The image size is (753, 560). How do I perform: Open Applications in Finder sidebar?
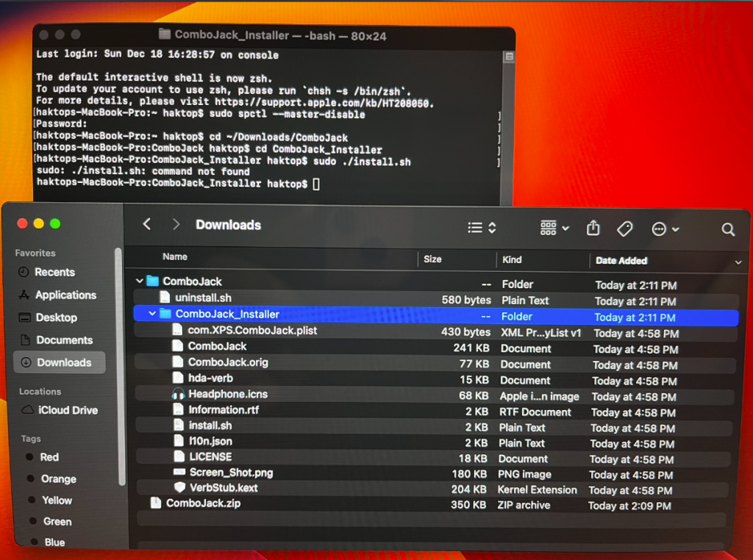[65, 295]
